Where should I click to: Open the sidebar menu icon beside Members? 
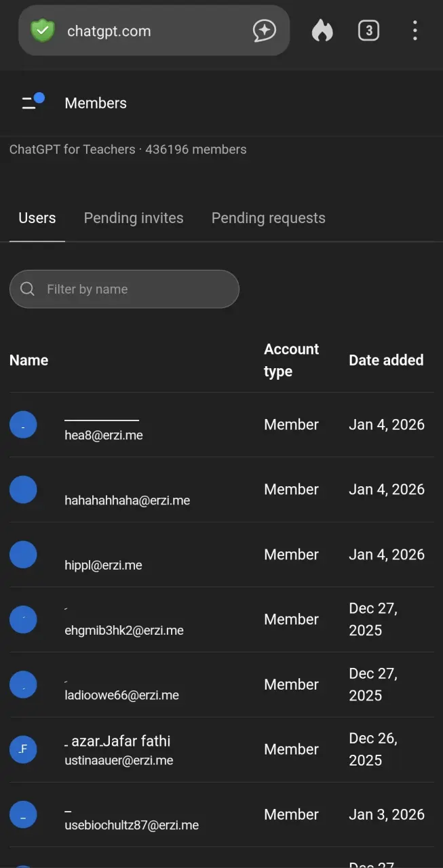[33, 102]
